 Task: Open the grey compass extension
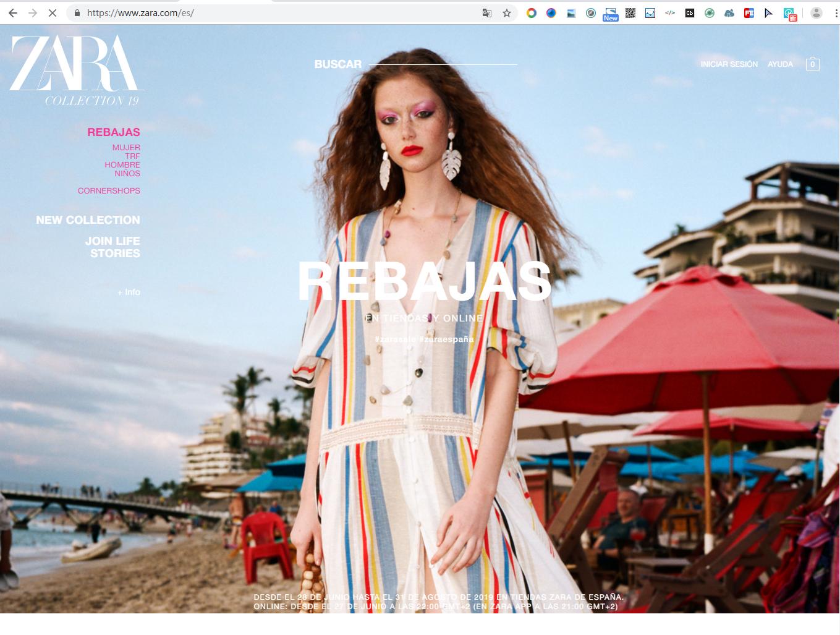[591, 12]
